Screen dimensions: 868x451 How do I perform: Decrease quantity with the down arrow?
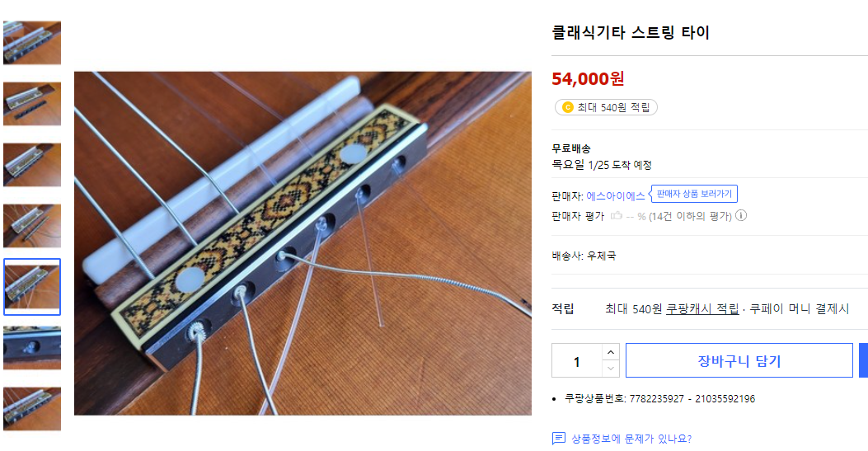click(x=610, y=369)
